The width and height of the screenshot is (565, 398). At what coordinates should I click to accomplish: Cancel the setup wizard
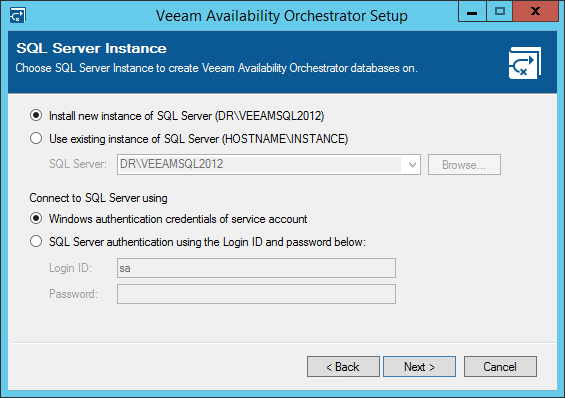point(500,367)
